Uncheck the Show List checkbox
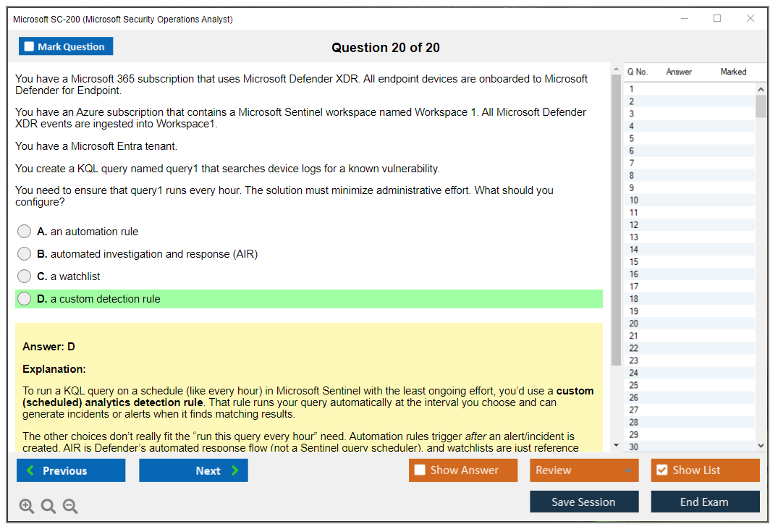Viewport: 778px width, 532px height. 661,470
